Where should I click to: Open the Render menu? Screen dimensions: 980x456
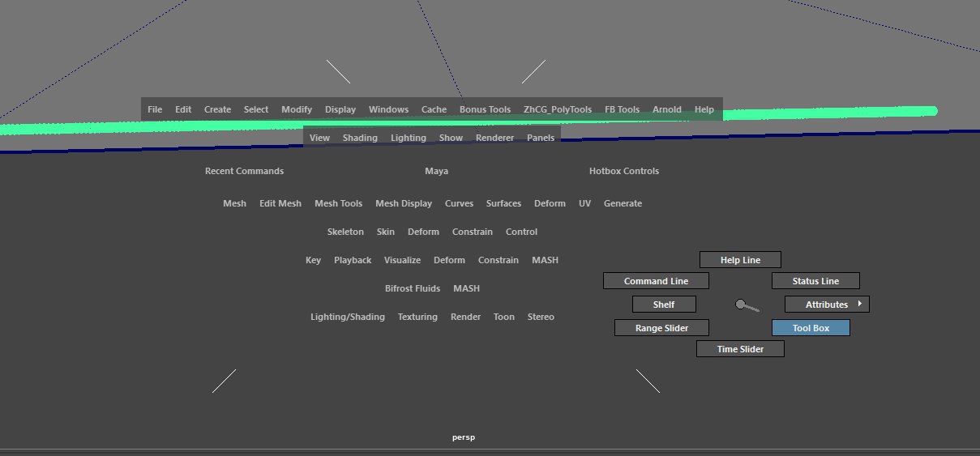465,317
